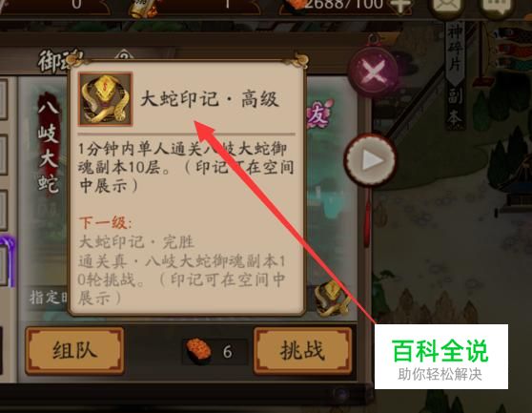Click the small snake seal icon beside tooltip
The height and width of the screenshot is (413, 532).
[x=333, y=299]
